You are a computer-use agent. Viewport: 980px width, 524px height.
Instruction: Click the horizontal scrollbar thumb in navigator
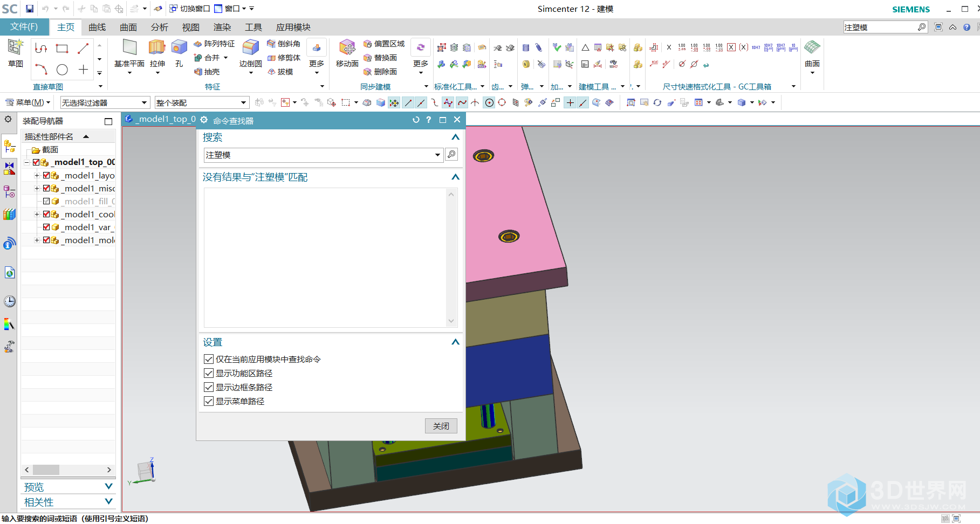pos(46,470)
